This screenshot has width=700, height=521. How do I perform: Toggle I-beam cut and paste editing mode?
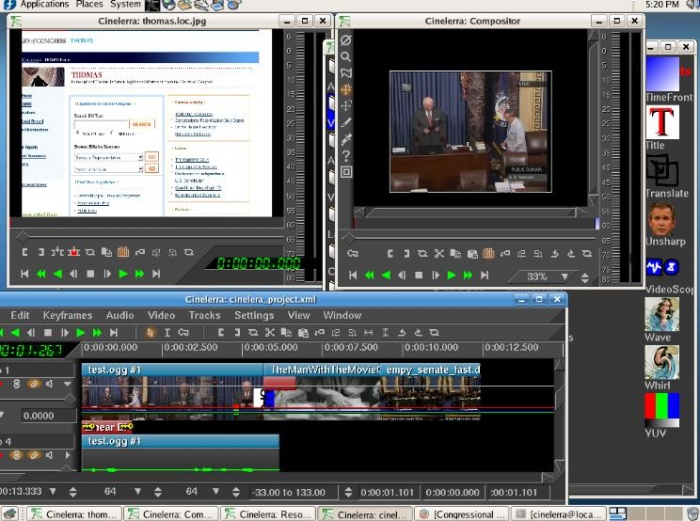168,332
